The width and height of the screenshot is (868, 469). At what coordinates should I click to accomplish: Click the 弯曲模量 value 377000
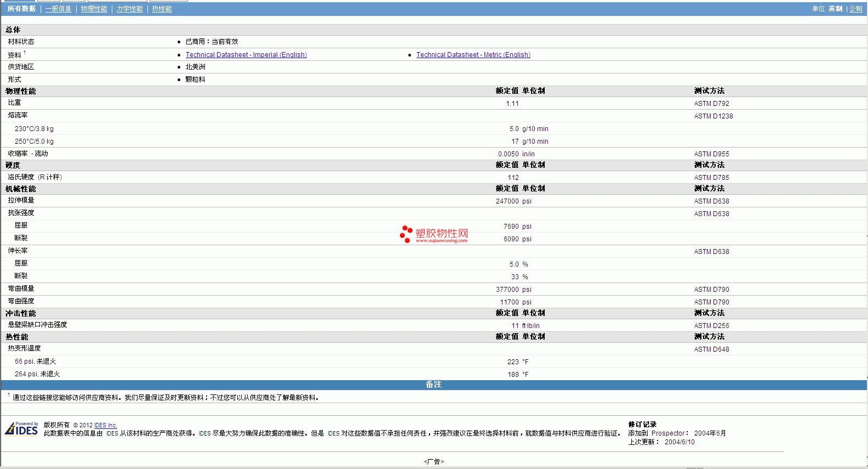tap(507, 290)
